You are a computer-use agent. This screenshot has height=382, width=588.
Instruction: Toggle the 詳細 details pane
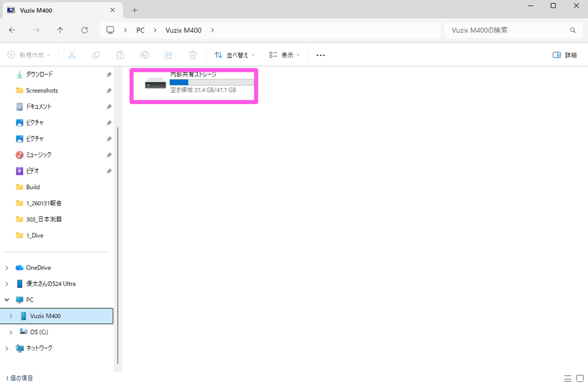tap(564, 55)
